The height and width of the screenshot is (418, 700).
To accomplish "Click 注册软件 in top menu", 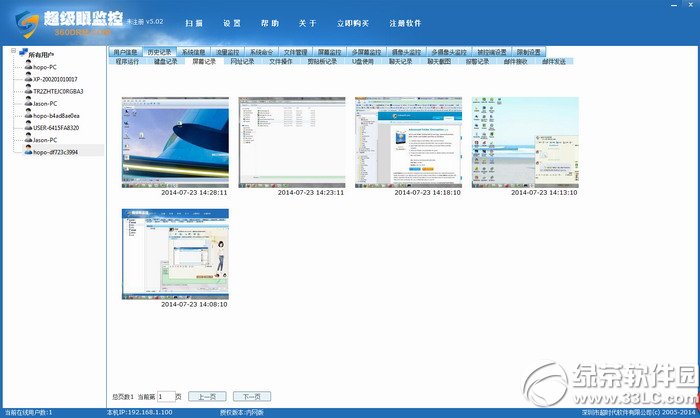I will click(405, 23).
